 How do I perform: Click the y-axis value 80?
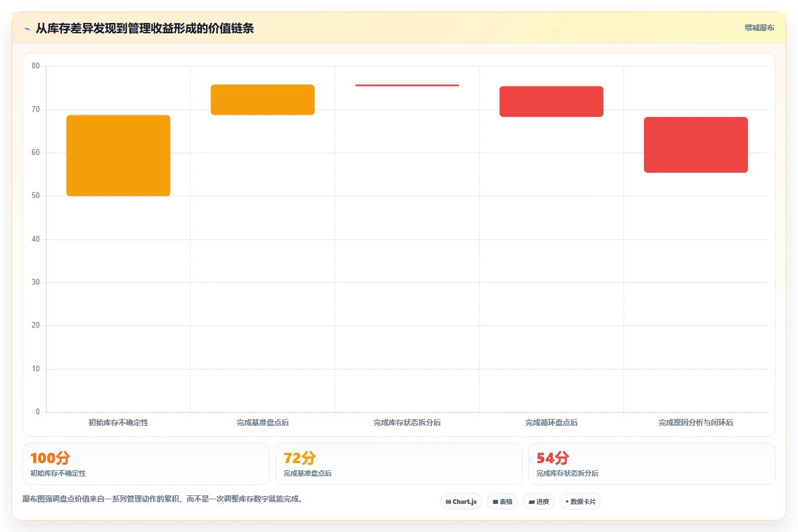point(36,66)
